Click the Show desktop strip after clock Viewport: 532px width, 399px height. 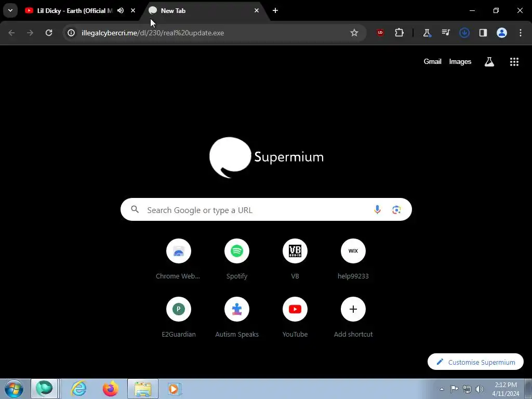[528, 389]
